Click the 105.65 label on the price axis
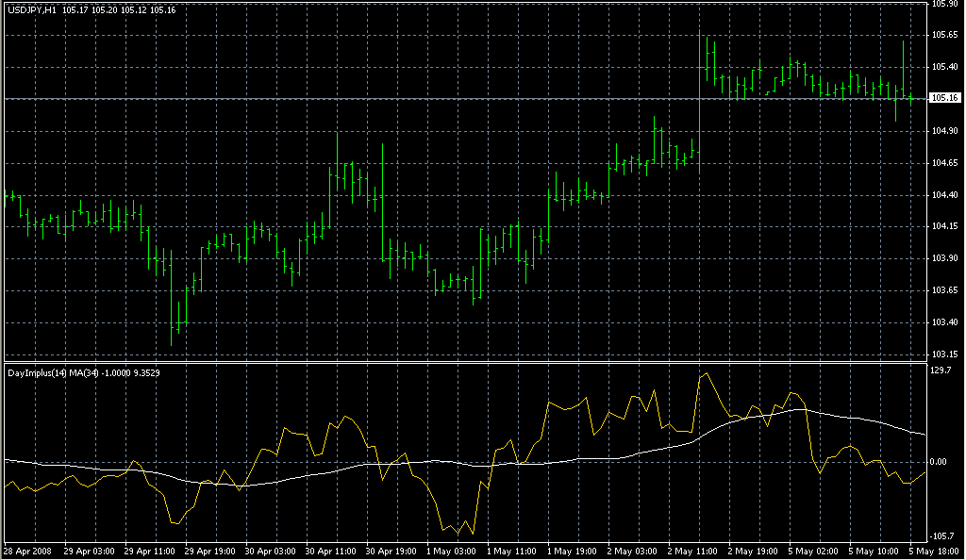 [x=944, y=35]
